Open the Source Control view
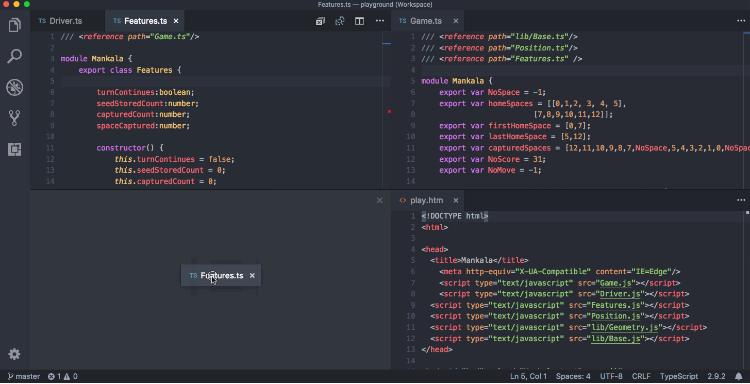The width and height of the screenshot is (750, 384). point(15,118)
